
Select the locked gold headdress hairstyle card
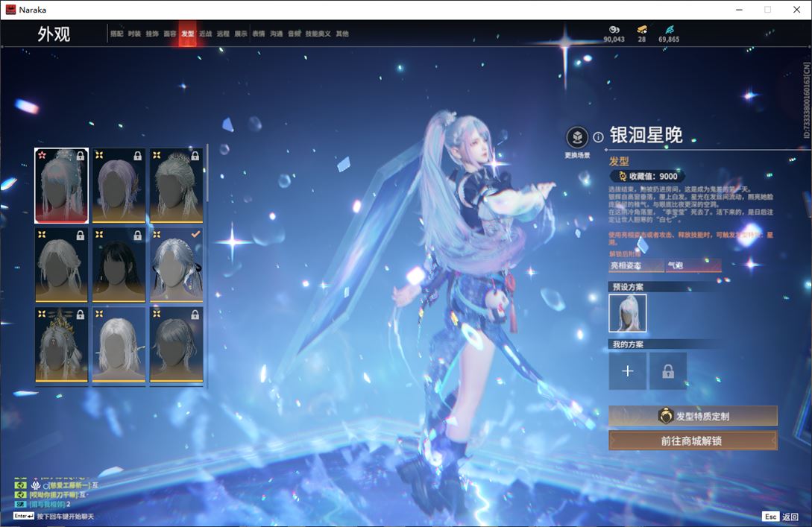pyautogui.click(x=62, y=345)
